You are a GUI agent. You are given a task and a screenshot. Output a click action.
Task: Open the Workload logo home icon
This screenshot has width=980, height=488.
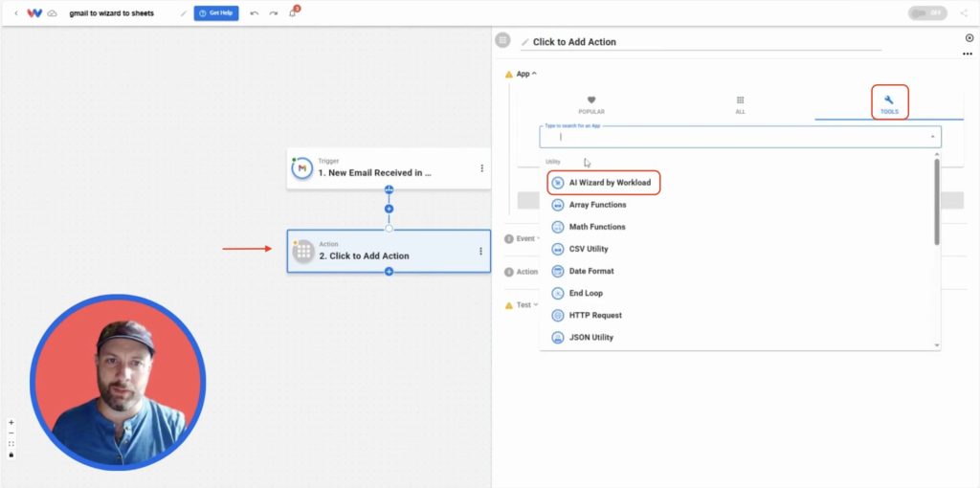click(x=34, y=13)
